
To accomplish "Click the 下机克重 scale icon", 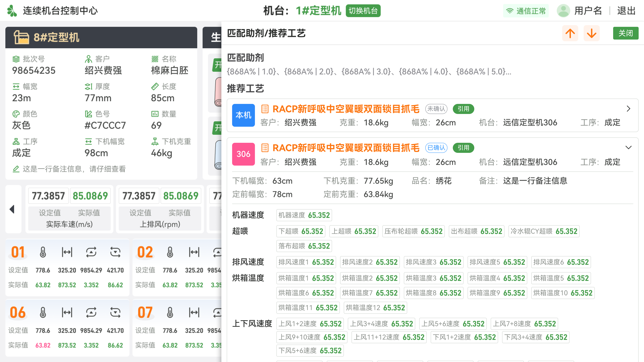I will pos(155,142).
